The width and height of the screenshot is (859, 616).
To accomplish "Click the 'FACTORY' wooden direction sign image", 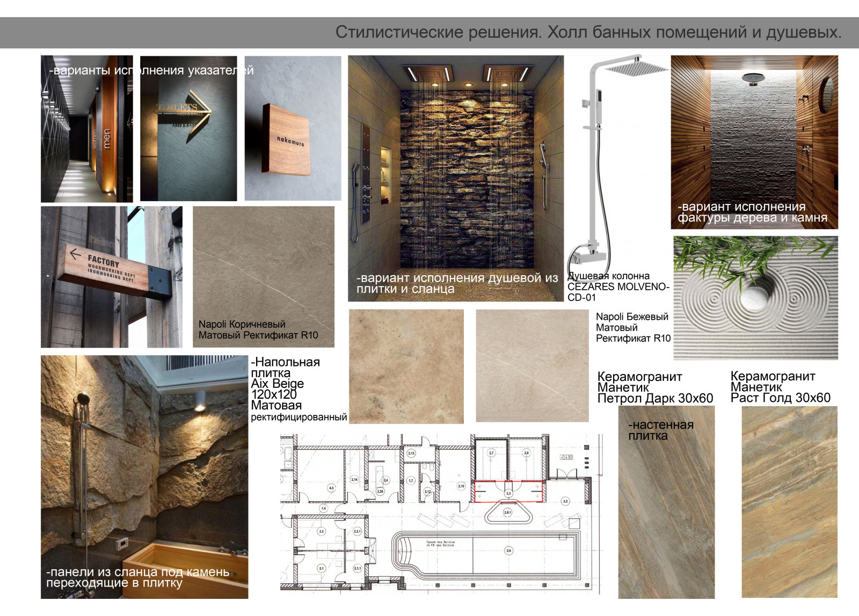I will tap(112, 276).
